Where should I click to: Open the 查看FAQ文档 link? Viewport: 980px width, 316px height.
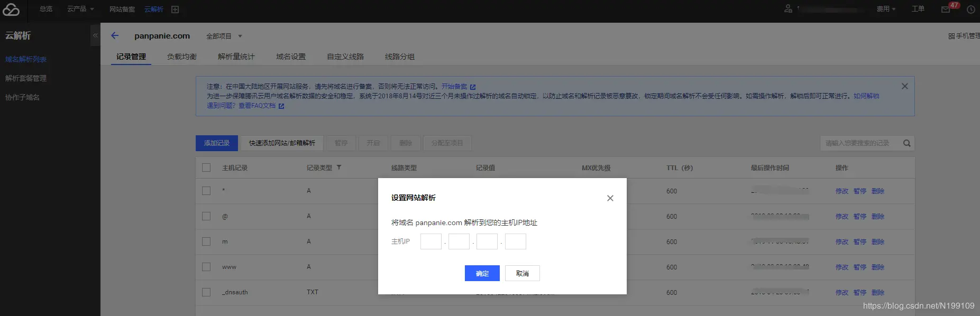coord(257,106)
